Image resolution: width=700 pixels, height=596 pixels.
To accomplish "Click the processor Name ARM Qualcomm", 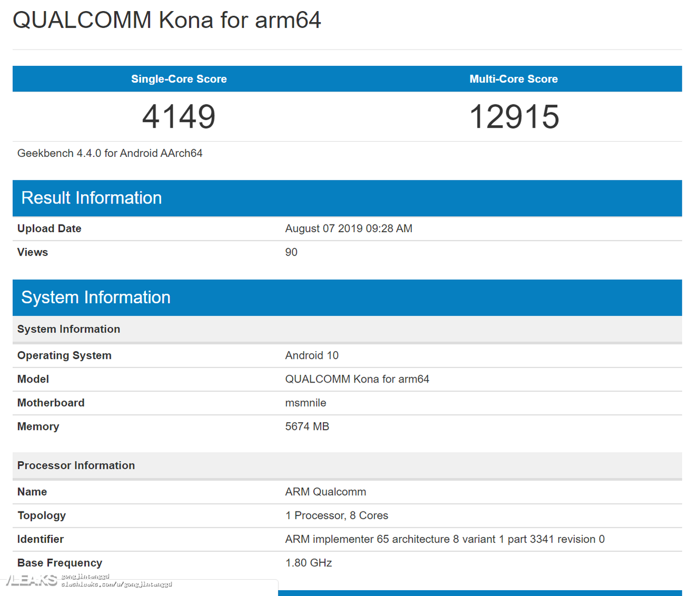I will point(325,492).
